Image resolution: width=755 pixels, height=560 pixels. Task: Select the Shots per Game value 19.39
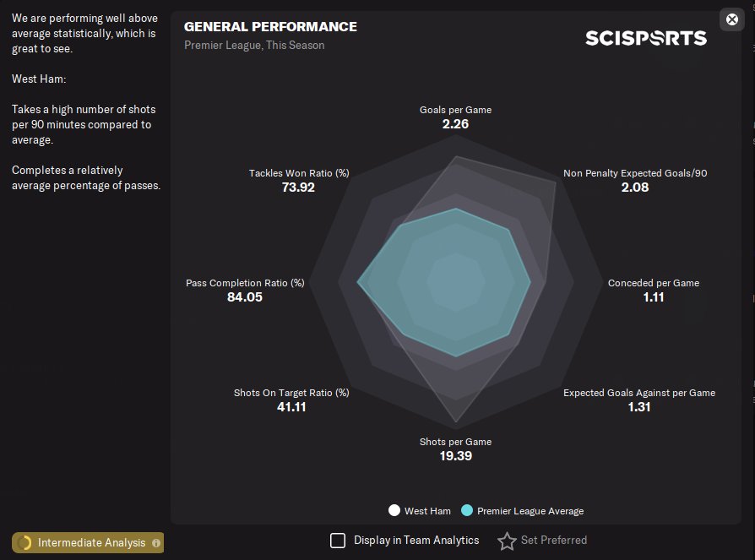455,456
